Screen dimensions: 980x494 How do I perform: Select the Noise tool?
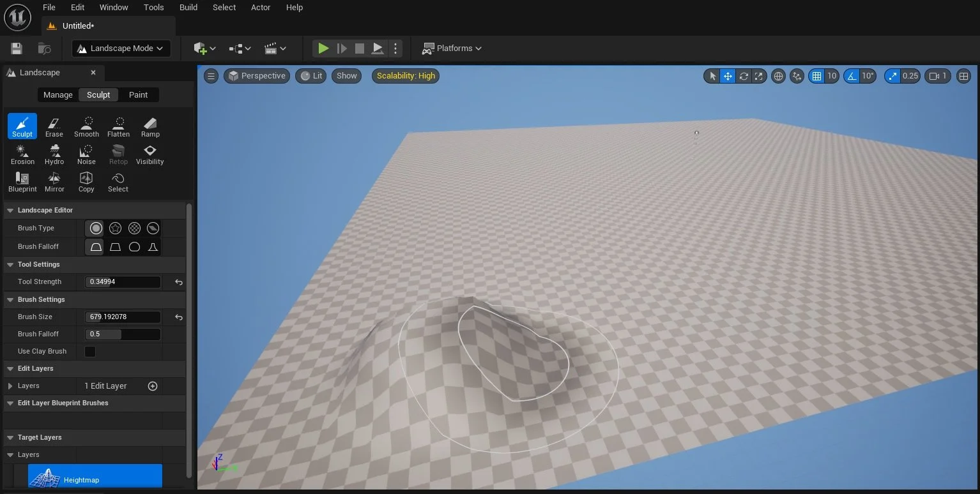click(x=86, y=154)
